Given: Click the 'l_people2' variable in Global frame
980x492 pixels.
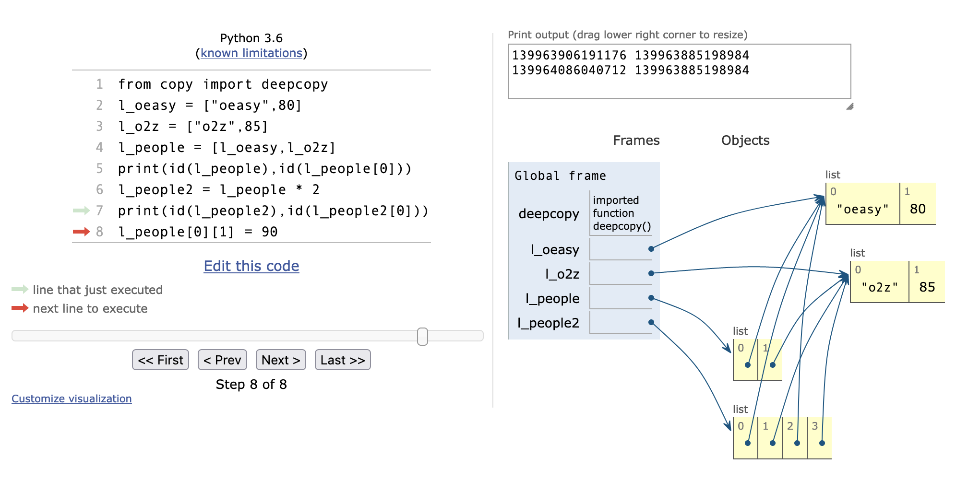Looking at the screenshot, I should (x=549, y=323).
